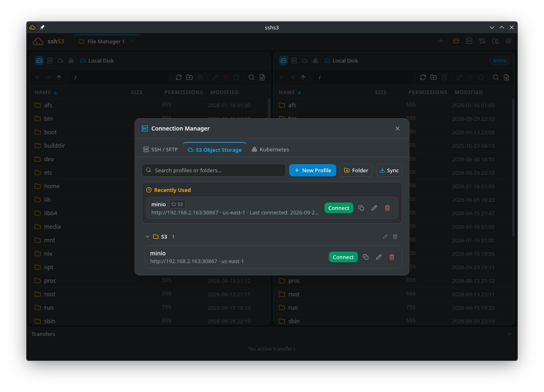Refresh the right panel file listing
The image size is (544, 392).
(423, 77)
